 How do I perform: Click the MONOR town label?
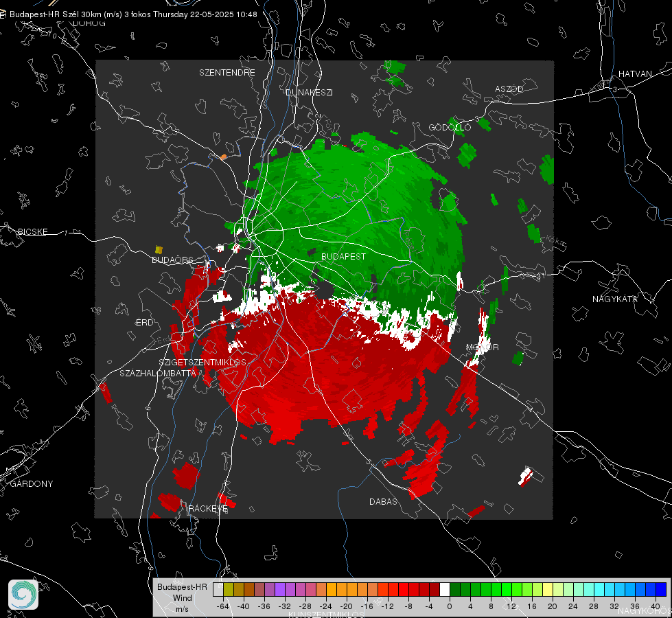(482, 347)
